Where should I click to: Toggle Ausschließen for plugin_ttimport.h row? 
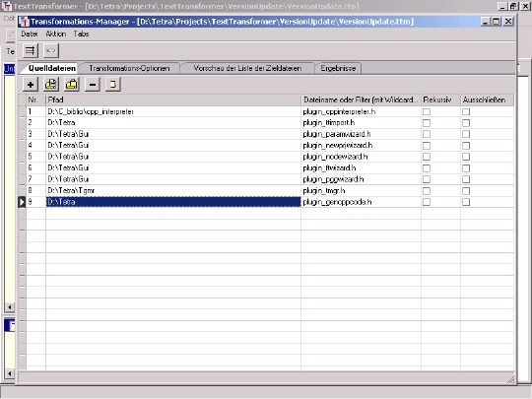coord(466,123)
